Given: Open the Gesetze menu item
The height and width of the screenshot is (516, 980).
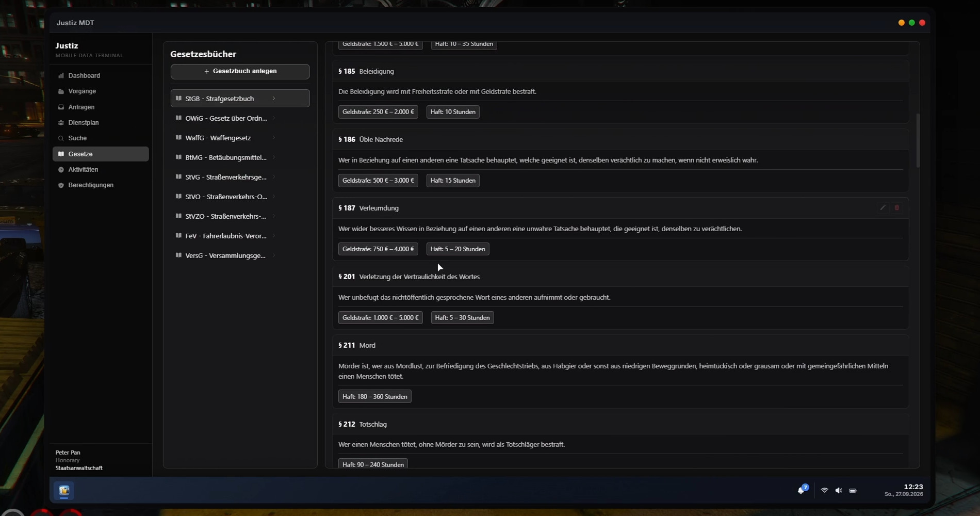Looking at the screenshot, I should click(101, 154).
